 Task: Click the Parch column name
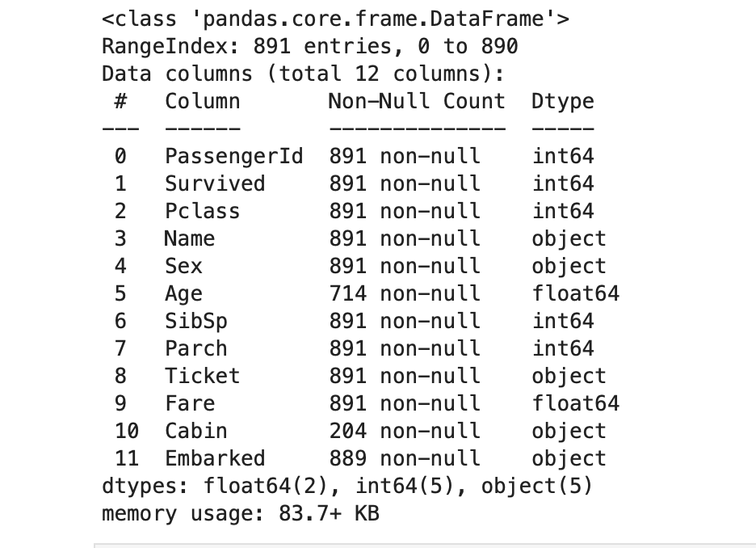[196, 348]
